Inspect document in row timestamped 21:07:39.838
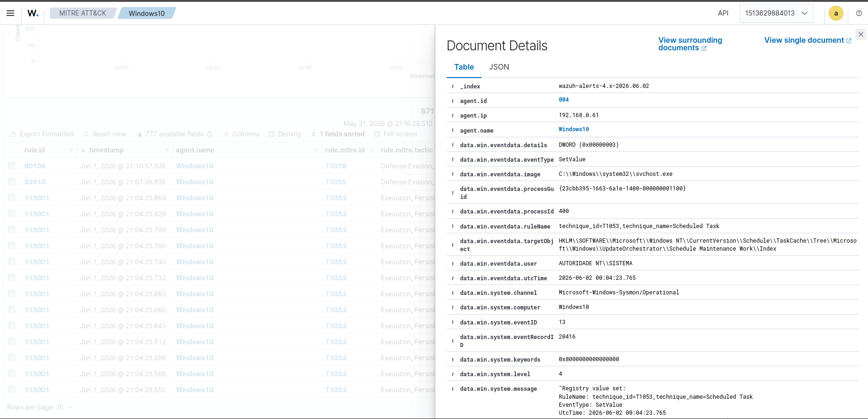 pyautogui.click(x=11, y=182)
